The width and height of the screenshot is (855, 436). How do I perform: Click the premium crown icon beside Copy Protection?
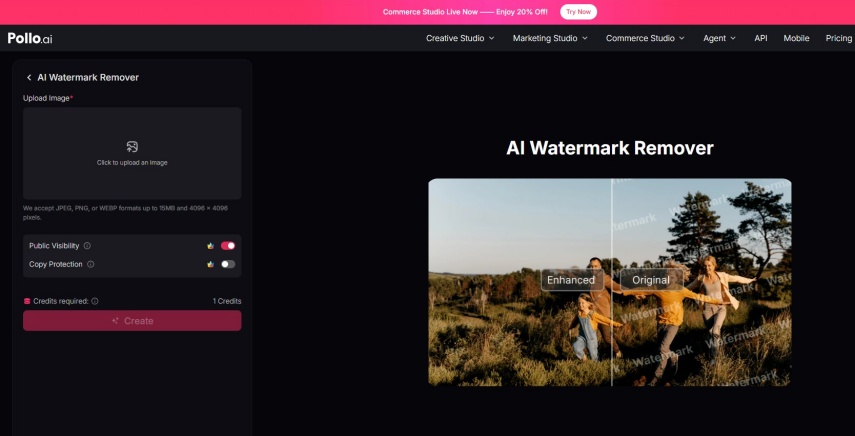tap(210, 264)
